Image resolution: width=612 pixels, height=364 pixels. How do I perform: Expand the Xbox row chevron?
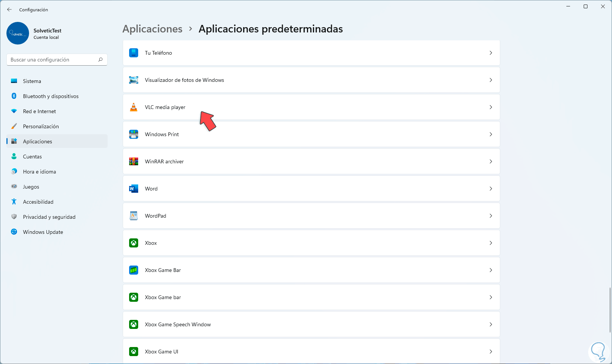click(491, 243)
